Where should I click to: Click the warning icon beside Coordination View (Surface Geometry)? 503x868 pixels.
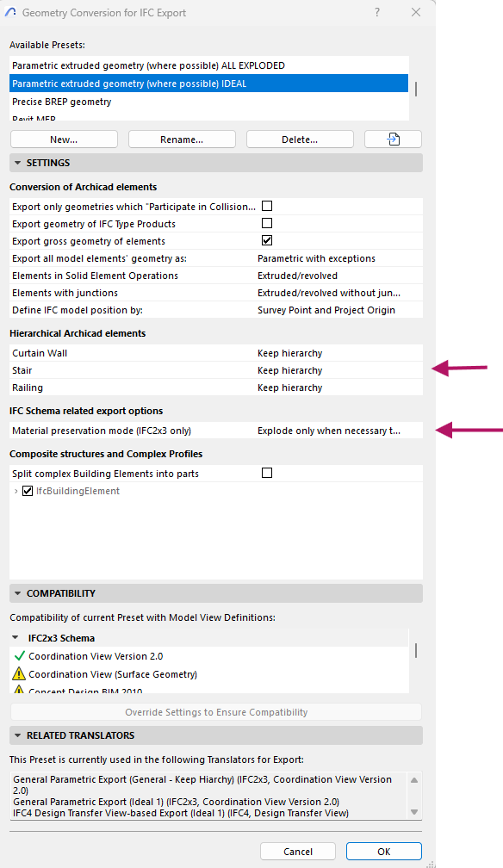click(x=19, y=673)
